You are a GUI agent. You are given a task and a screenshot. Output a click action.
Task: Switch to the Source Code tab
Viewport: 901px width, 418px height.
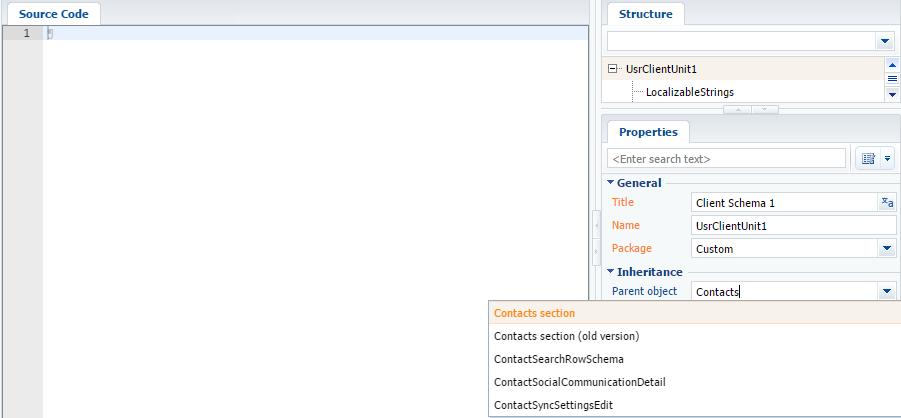[53, 14]
